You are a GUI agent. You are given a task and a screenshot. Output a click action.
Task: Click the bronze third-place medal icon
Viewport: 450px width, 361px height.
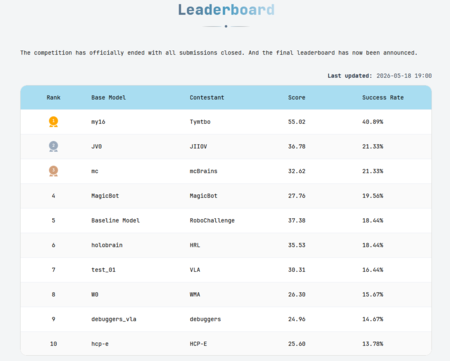point(53,171)
